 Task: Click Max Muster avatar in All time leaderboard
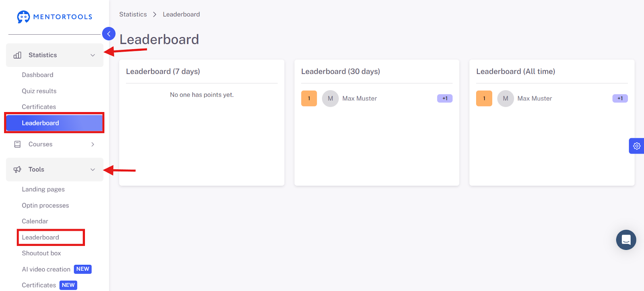(x=506, y=98)
